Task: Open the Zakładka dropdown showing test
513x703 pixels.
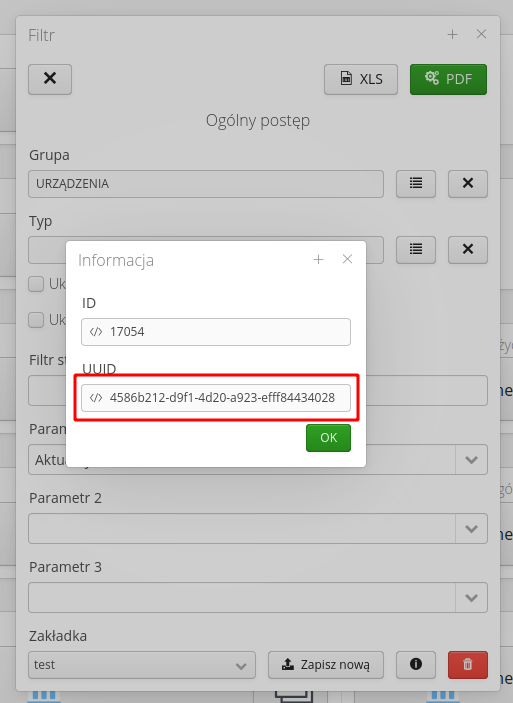Action: coord(142,665)
